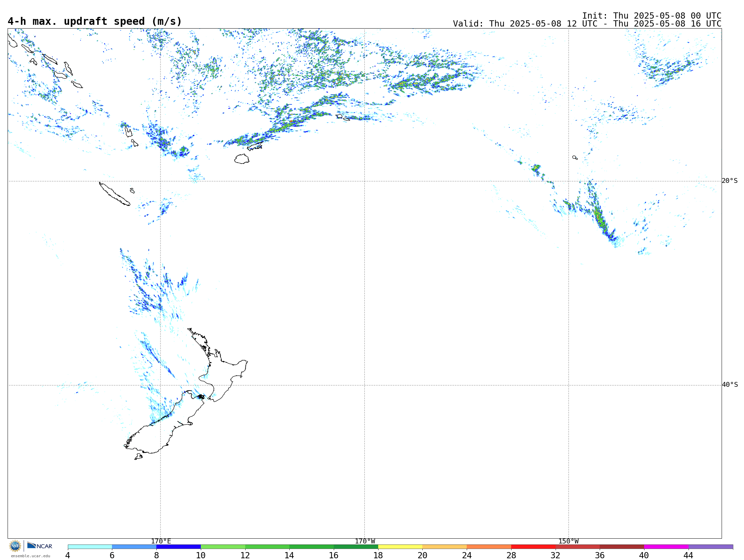Pick the green 12–14 colorbar swatch
The width and height of the screenshot is (744, 560).
coord(267,547)
